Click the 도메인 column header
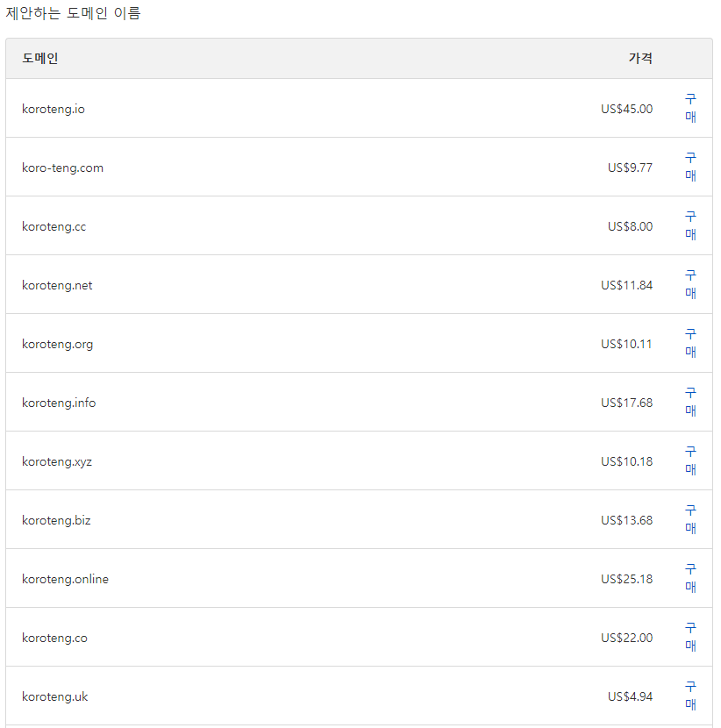The image size is (721, 728). point(40,58)
